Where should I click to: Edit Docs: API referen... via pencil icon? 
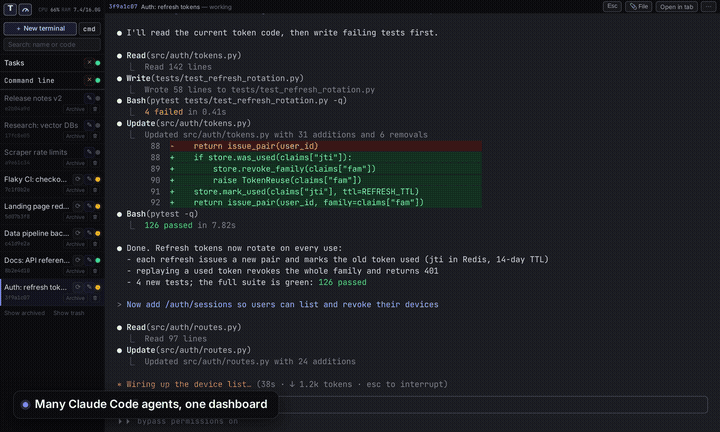click(x=89, y=260)
